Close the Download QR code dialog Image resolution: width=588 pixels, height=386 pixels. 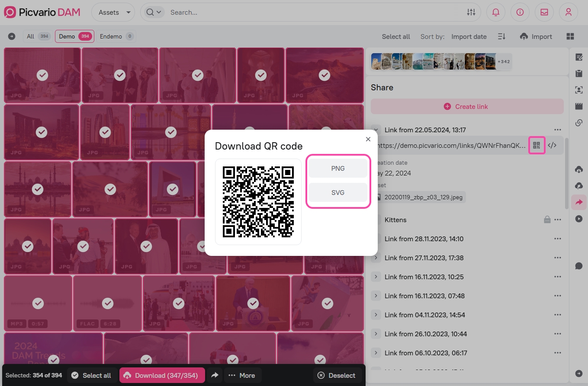[368, 139]
